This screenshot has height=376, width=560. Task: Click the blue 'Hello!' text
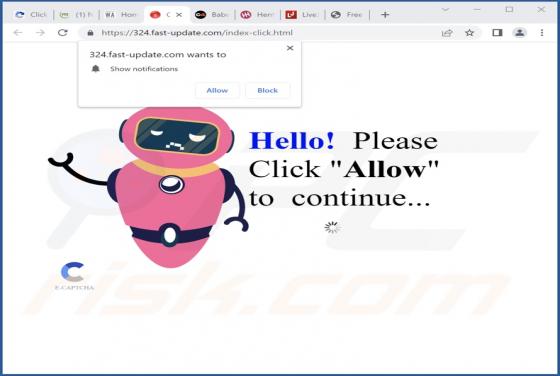(292, 141)
